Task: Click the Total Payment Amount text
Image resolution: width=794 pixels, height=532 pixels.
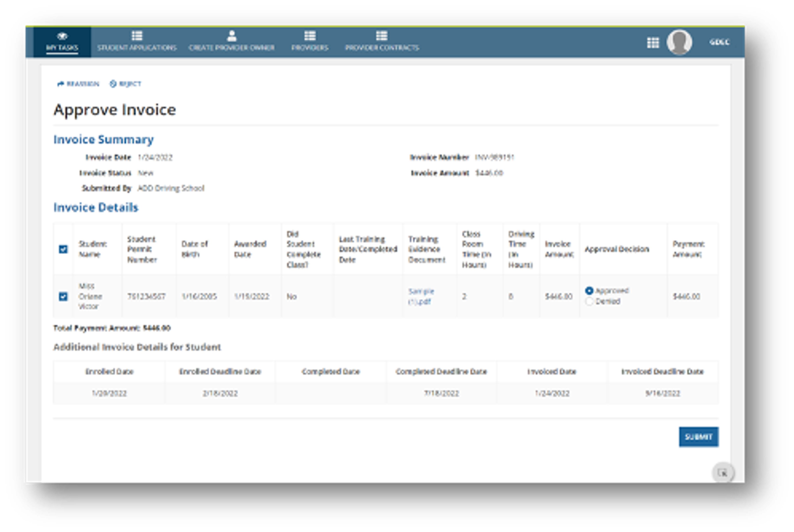Action: (112, 328)
